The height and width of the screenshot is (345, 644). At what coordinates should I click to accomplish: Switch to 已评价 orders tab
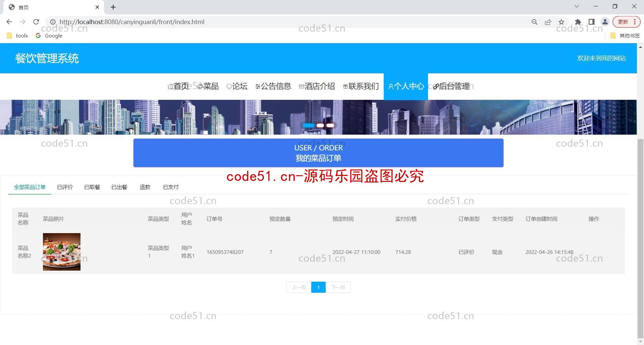tap(65, 187)
